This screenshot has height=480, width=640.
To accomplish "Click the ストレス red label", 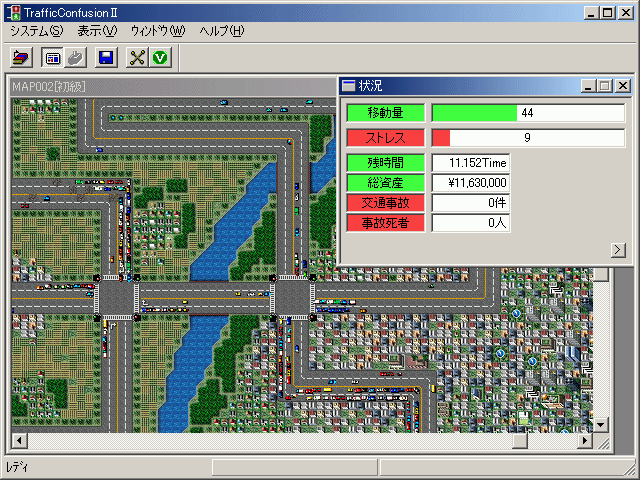I will pos(385,138).
